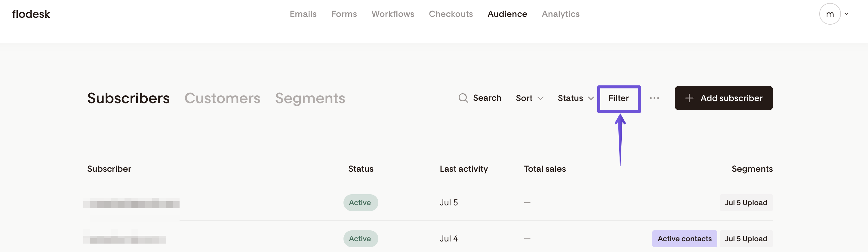
Task: Open the Sort dropdown
Action: tap(529, 98)
